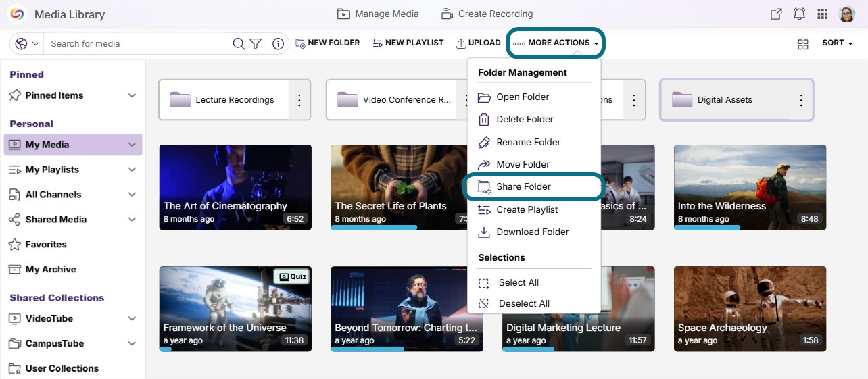Expand the My Media chevron
Viewport: 868px width, 379px height.
(x=132, y=145)
